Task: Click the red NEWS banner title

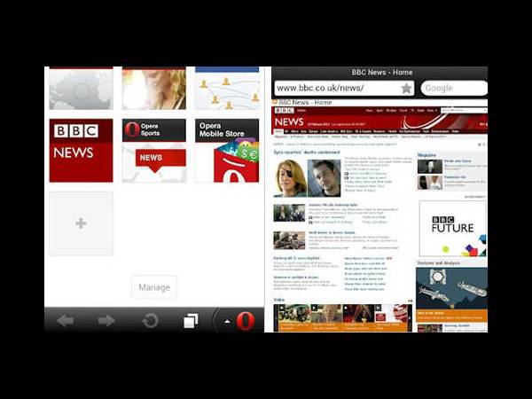Action: [290, 121]
